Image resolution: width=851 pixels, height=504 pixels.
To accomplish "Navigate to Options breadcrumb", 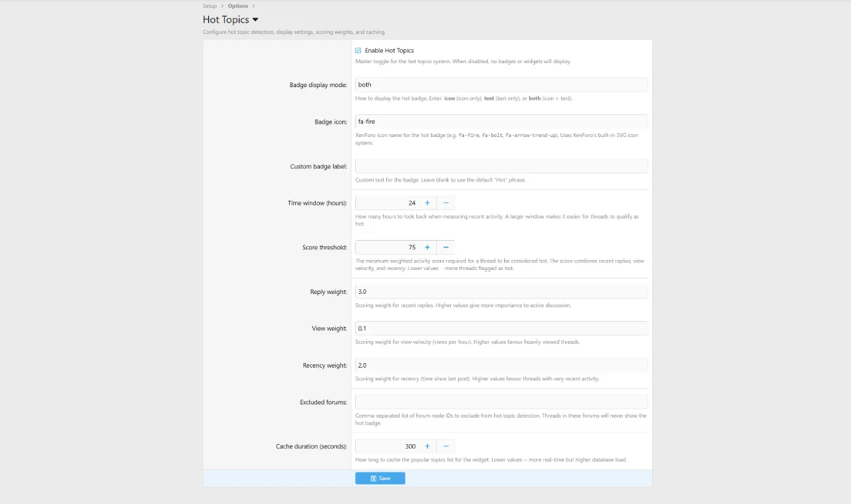I will coord(238,6).
